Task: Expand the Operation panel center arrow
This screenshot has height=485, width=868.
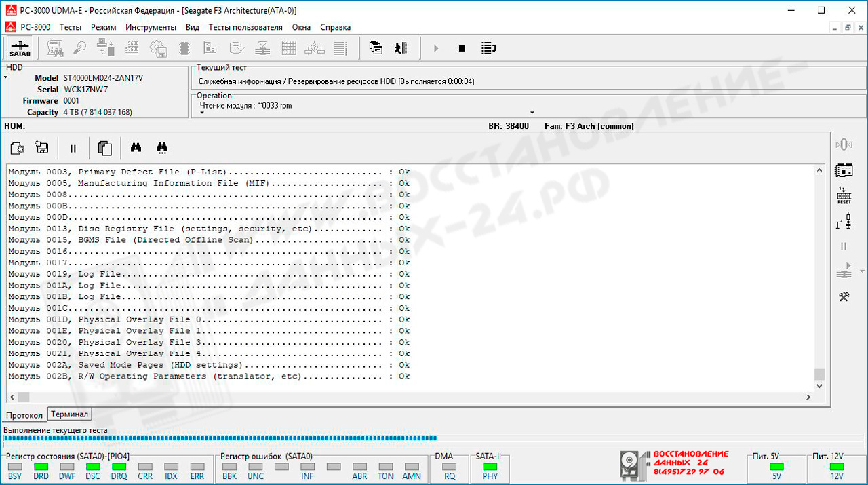Action: click(532, 113)
